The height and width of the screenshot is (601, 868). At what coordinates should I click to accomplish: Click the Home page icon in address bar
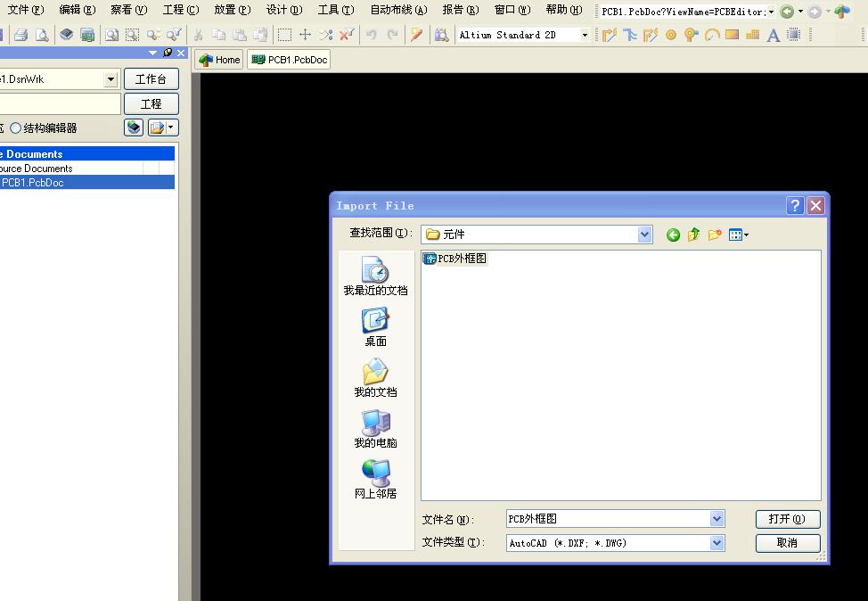pyautogui.click(x=842, y=11)
